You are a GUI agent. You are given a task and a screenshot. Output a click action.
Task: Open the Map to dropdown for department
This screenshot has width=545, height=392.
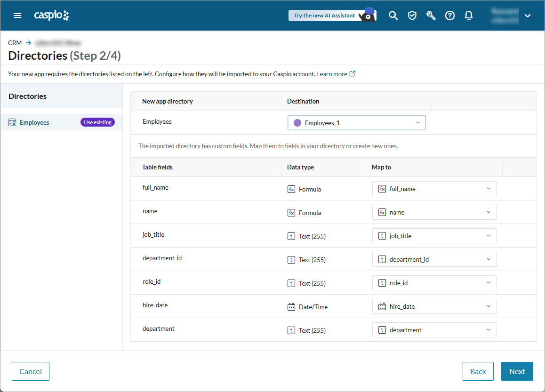[x=433, y=329]
